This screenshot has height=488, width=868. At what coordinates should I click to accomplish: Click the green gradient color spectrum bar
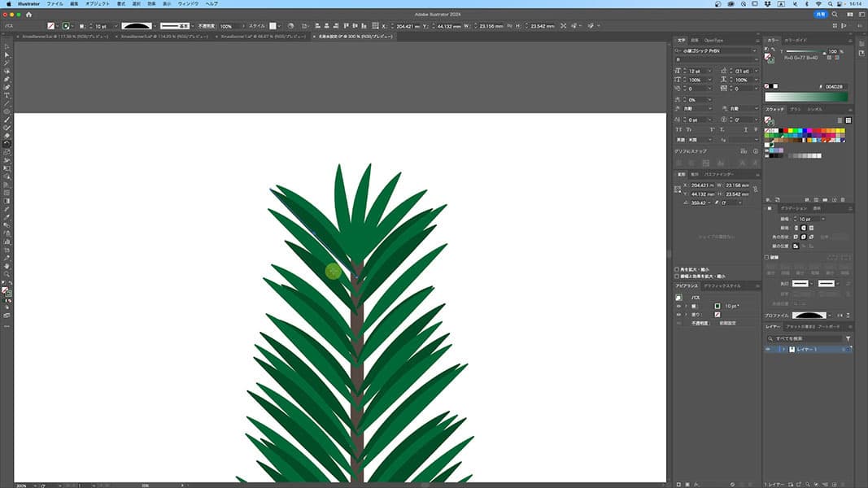click(x=807, y=97)
